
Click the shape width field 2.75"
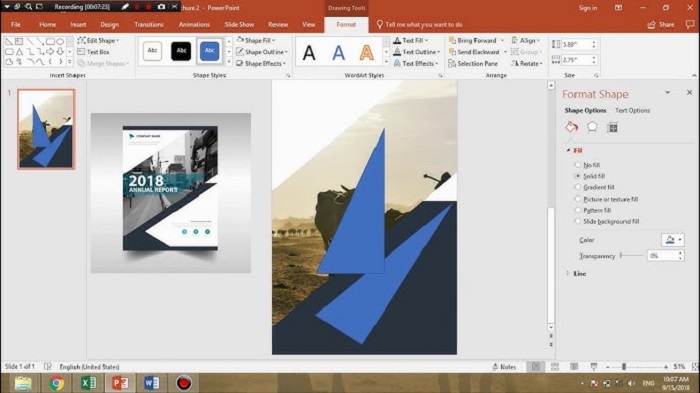575,59
